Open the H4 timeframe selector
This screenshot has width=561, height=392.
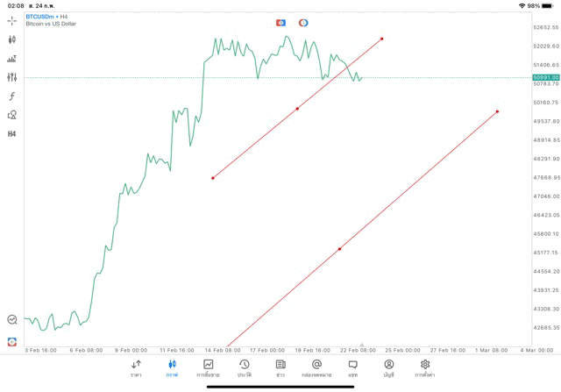tap(12, 134)
